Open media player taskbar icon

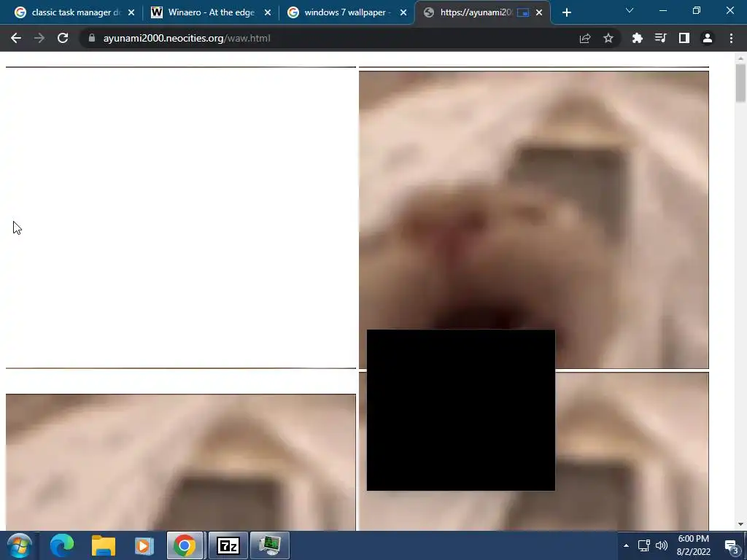[144, 545]
